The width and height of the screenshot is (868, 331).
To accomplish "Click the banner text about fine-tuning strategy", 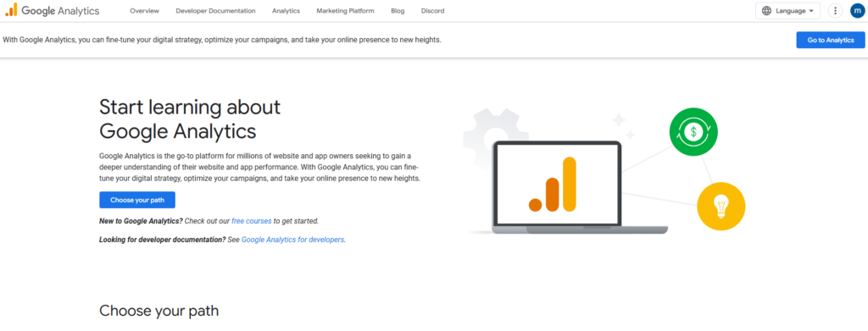I will (222, 40).
